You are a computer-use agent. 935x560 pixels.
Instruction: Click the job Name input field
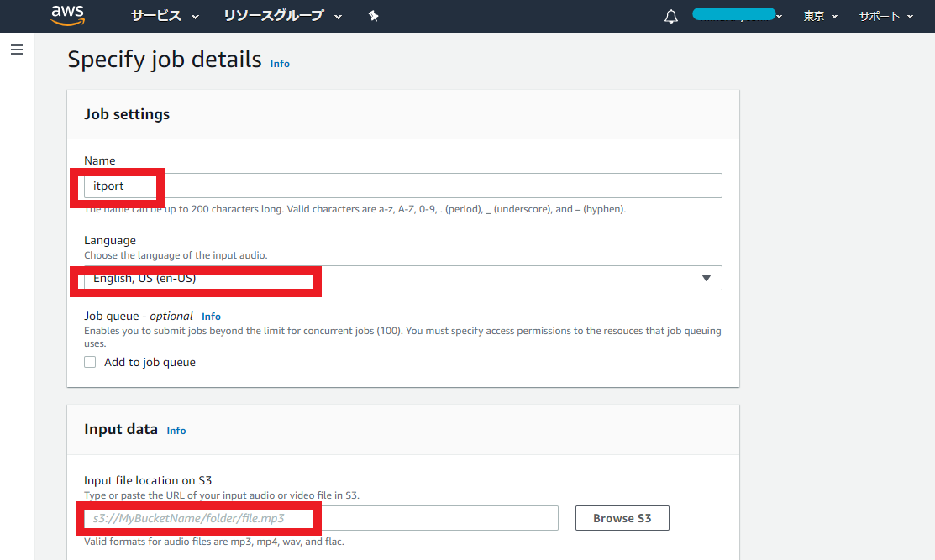point(403,186)
